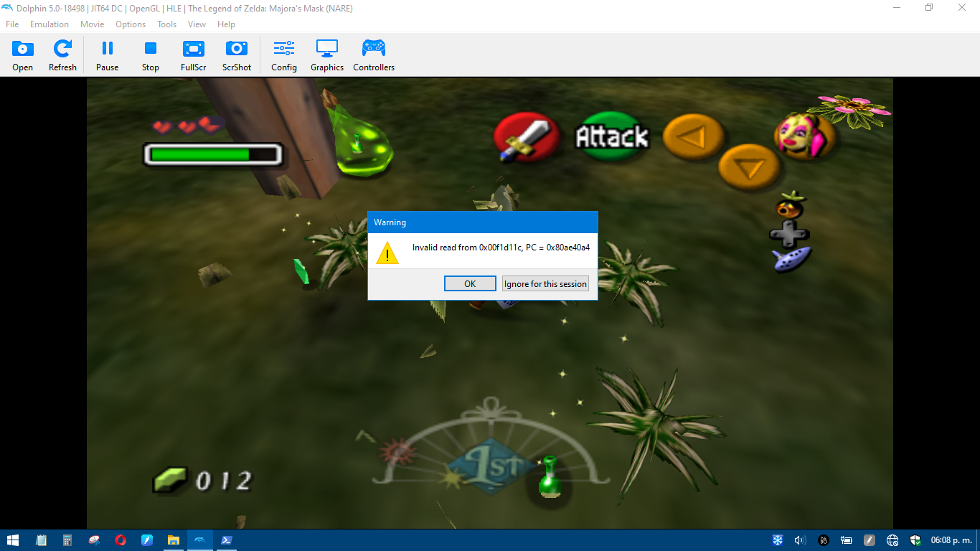This screenshot has height=551, width=980.
Task: Click the 06:08 p. m. clock
Action: pos(951,540)
